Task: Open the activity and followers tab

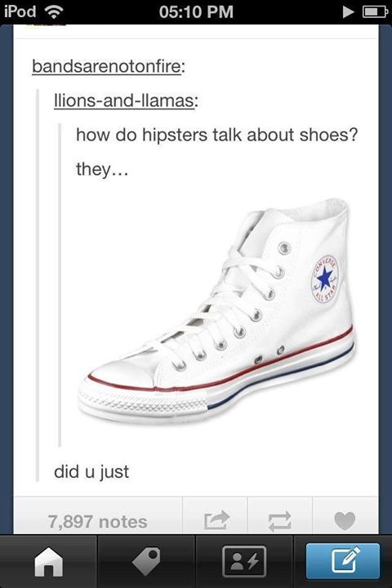Action: tap(244, 561)
